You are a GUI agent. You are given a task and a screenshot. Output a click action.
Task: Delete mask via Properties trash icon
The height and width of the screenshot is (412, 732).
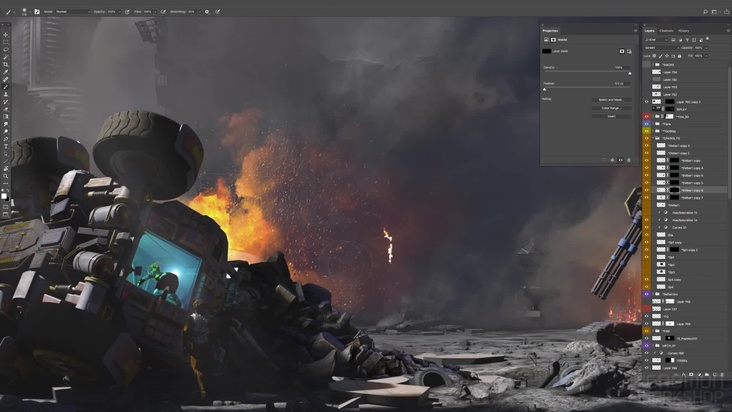[629, 161]
